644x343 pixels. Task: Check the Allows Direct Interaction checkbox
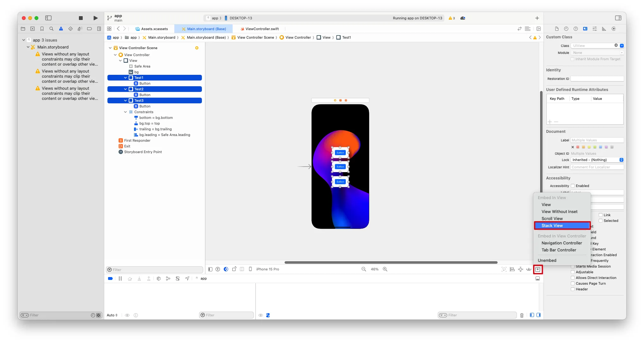click(x=573, y=278)
